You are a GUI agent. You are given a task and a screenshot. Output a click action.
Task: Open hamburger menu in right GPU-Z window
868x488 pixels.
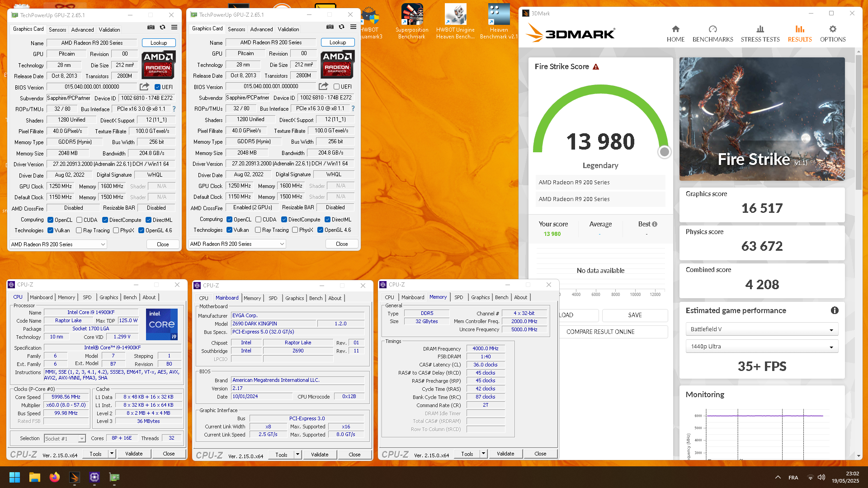(353, 27)
